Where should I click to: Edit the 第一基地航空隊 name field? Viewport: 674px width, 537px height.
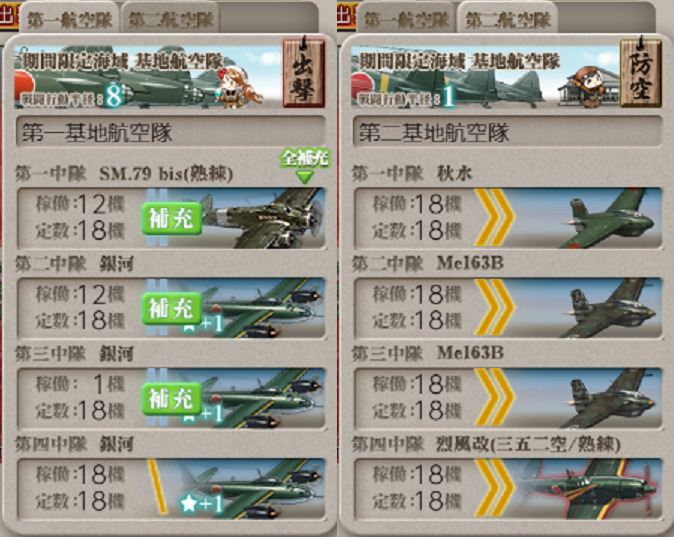pos(171,132)
